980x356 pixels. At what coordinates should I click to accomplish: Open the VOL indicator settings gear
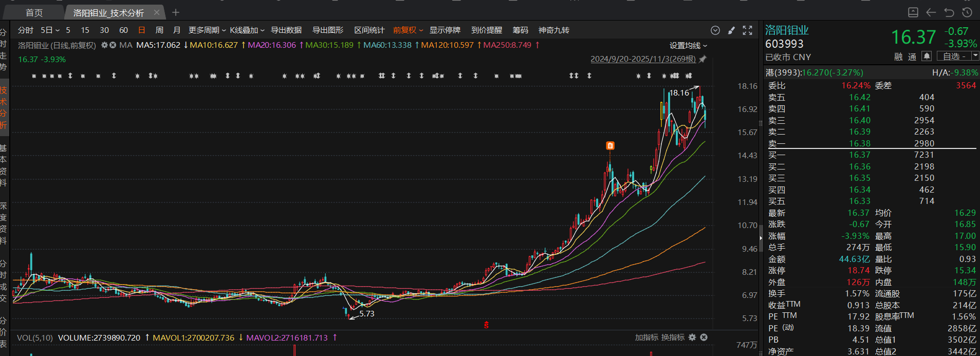692,338
